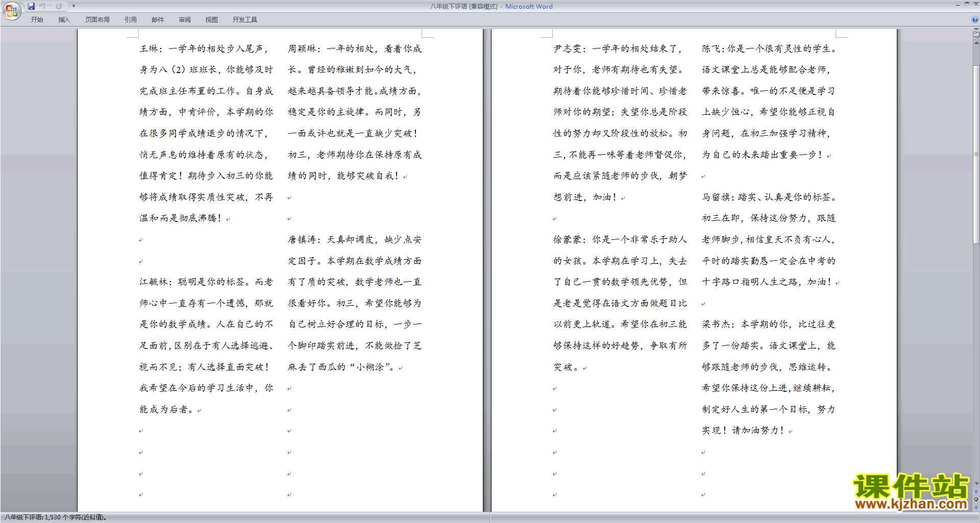Open the undo history dropdown arrow
The height and width of the screenshot is (523, 980).
pos(50,6)
